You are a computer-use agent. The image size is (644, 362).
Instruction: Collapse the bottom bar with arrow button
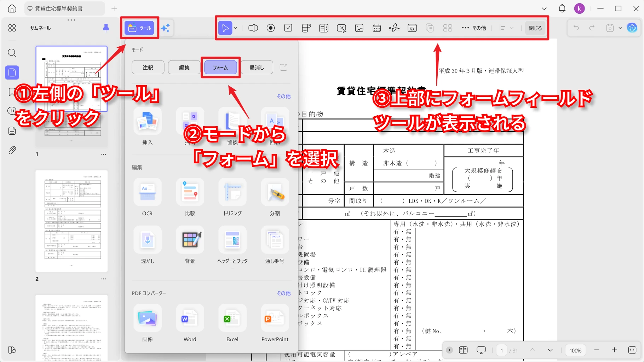point(449,350)
